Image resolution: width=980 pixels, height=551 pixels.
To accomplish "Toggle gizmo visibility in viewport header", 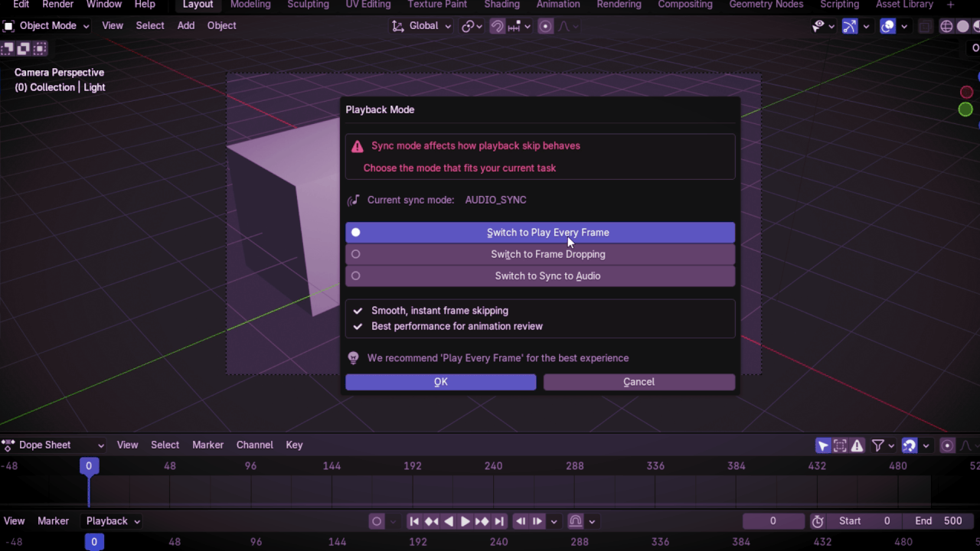I will [850, 26].
